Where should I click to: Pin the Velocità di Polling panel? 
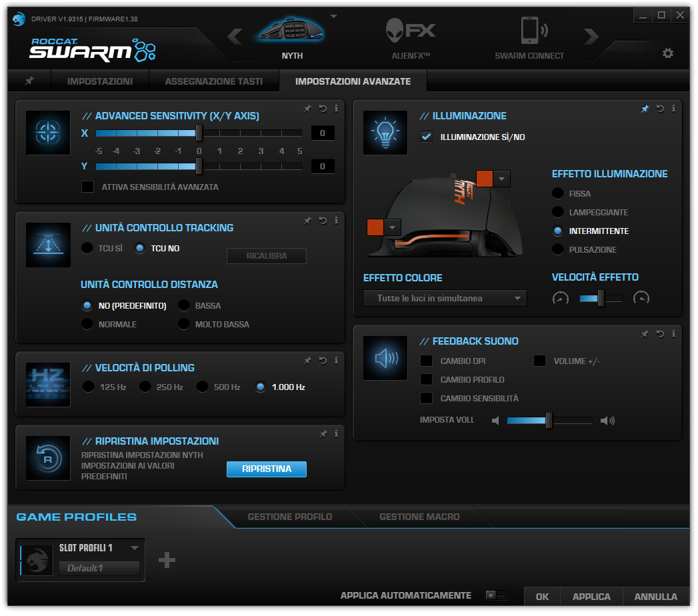point(307,361)
